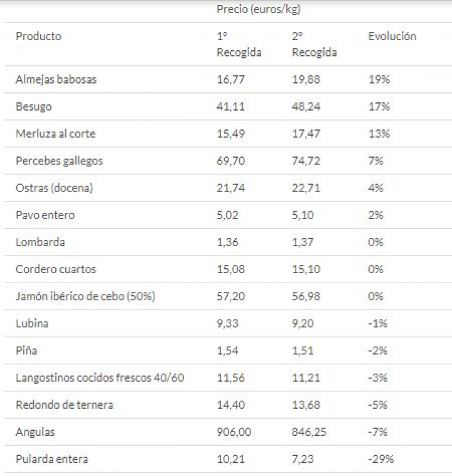
Task: Click the Precio (euros/kg) header text
Action: coord(260,9)
